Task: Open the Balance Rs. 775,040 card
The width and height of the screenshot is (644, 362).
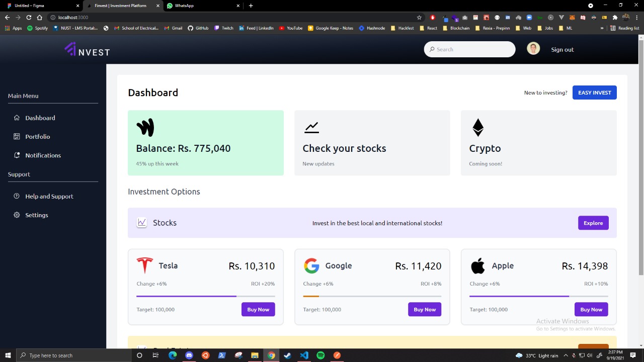Action: tap(206, 143)
